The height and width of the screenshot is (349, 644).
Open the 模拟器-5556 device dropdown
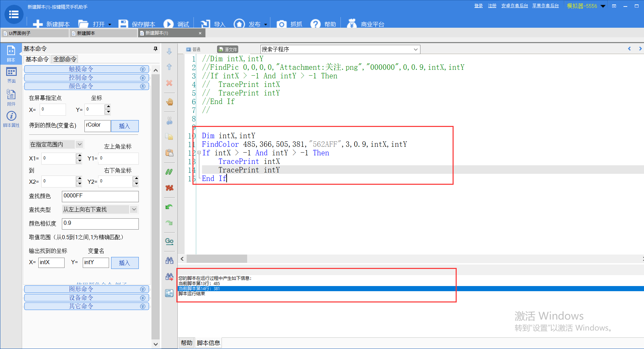tap(603, 6)
